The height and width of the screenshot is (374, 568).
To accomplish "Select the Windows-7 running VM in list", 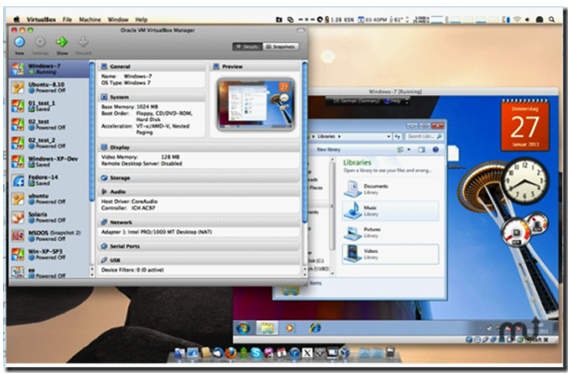I will tap(49, 69).
